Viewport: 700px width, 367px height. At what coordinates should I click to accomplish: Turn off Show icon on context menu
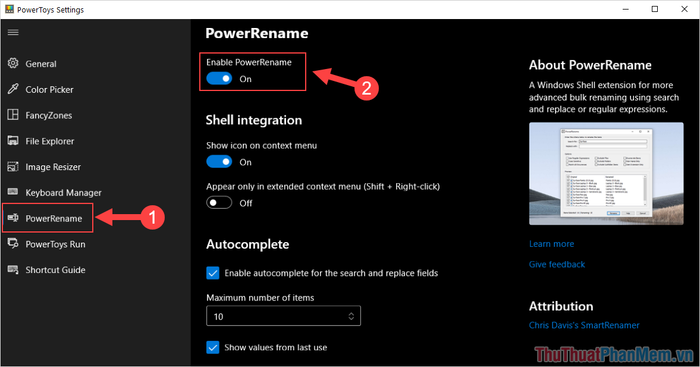[x=219, y=162]
